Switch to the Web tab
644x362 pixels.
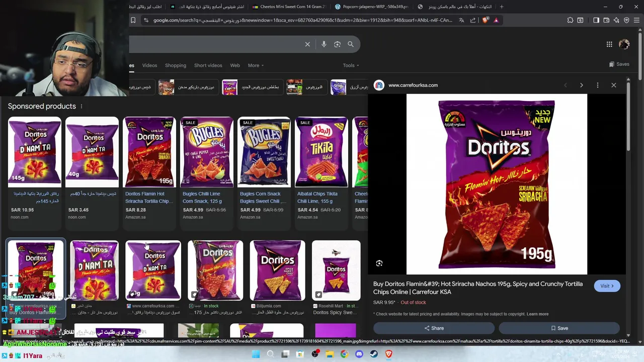[x=235, y=65]
